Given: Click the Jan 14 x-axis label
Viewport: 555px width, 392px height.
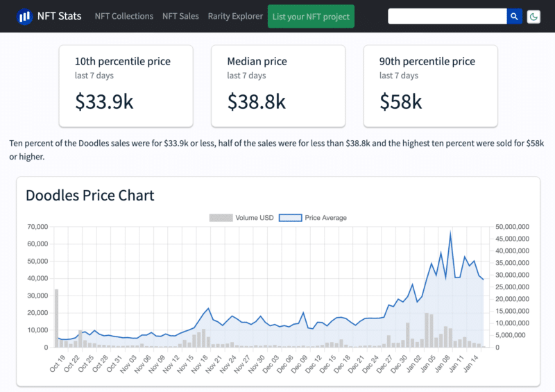Looking at the screenshot, I should (471, 363).
